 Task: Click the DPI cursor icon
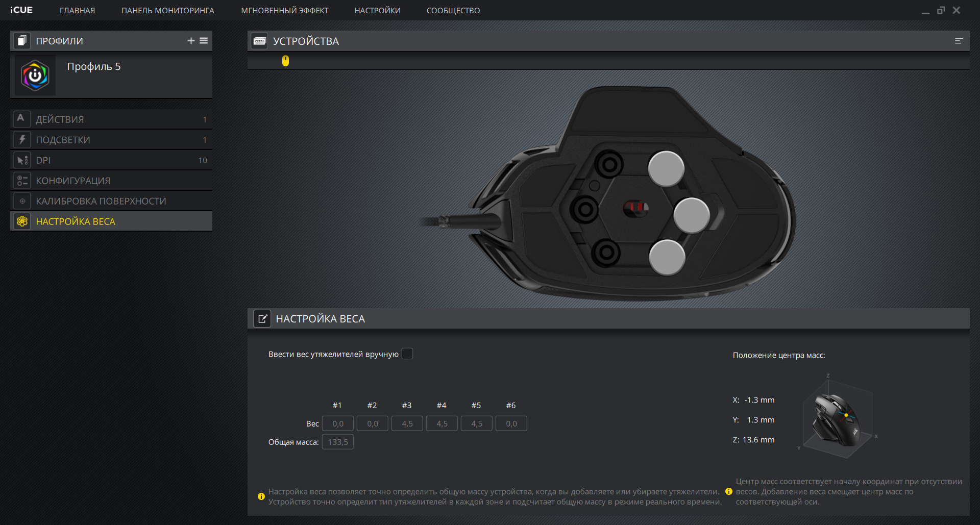tap(22, 160)
